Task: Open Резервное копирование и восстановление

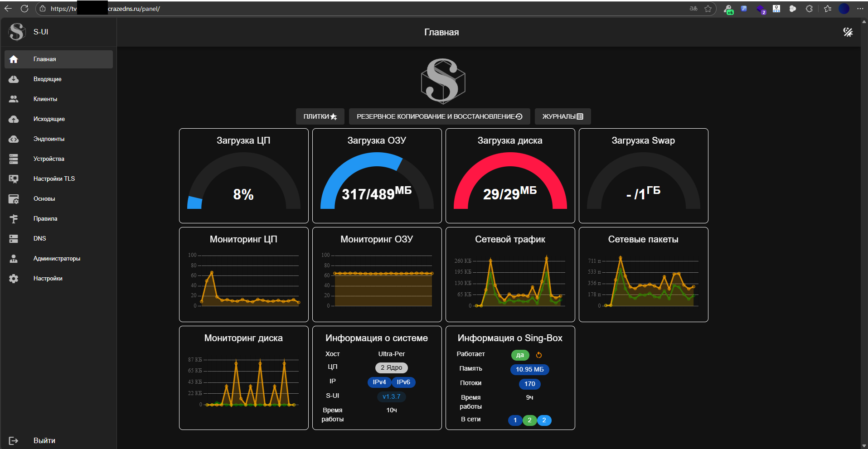Action: coord(439,116)
